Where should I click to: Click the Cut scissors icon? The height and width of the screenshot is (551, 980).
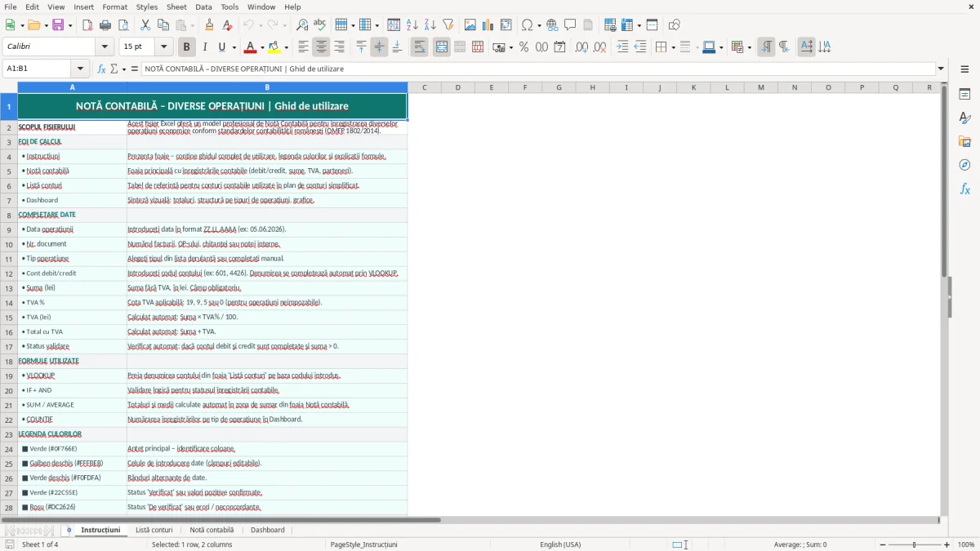145,25
